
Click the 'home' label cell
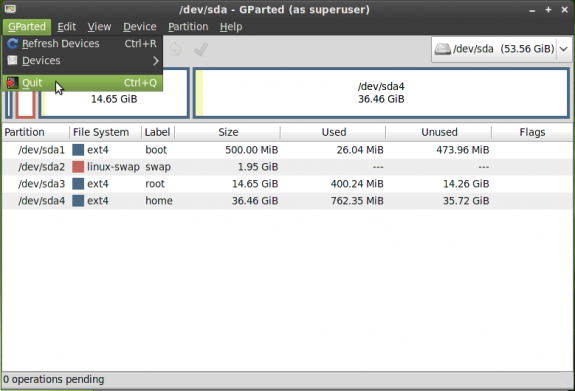click(159, 201)
